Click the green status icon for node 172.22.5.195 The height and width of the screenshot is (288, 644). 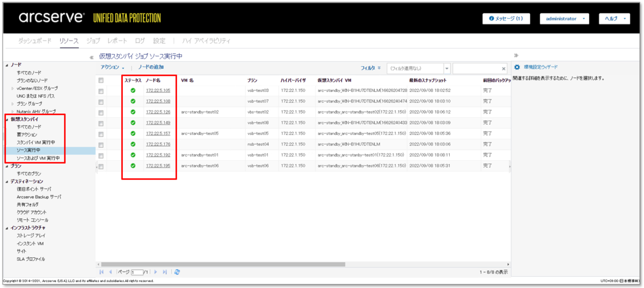[133, 165]
